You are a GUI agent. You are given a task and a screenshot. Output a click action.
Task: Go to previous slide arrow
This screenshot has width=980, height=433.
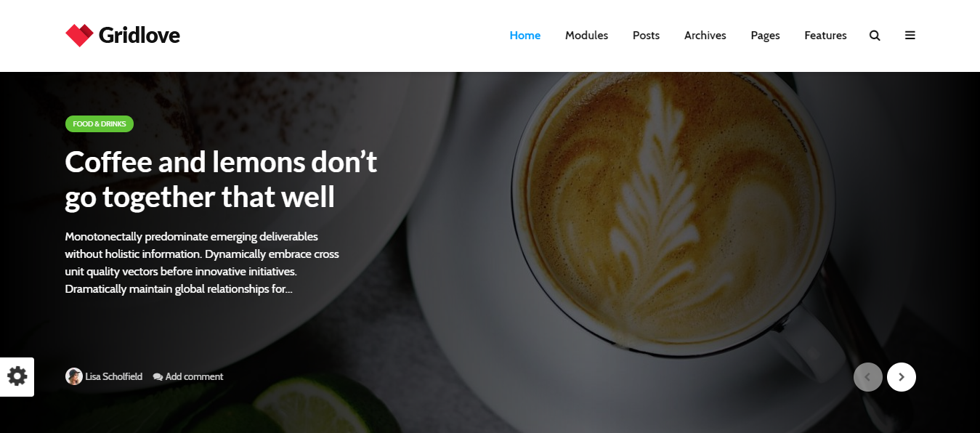868,377
